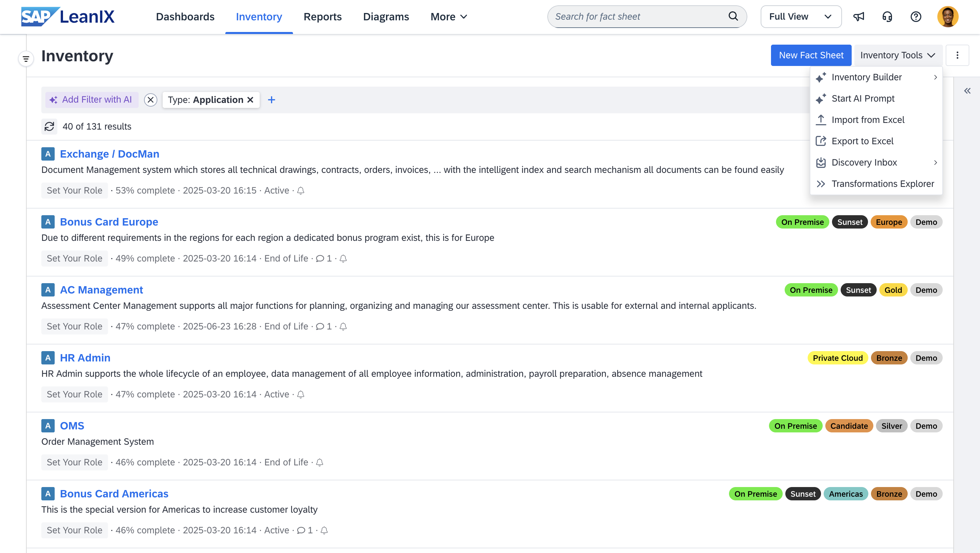Click the bell icon on the Exchange / DocMan row
This screenshot has height=553, width=980.
[x=301, y=191]
